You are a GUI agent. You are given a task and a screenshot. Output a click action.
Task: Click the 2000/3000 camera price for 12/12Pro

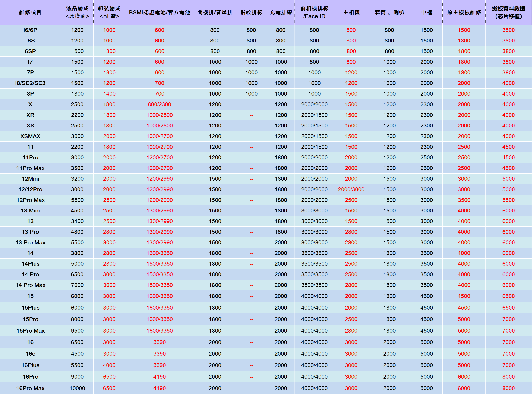coord(351,189)
